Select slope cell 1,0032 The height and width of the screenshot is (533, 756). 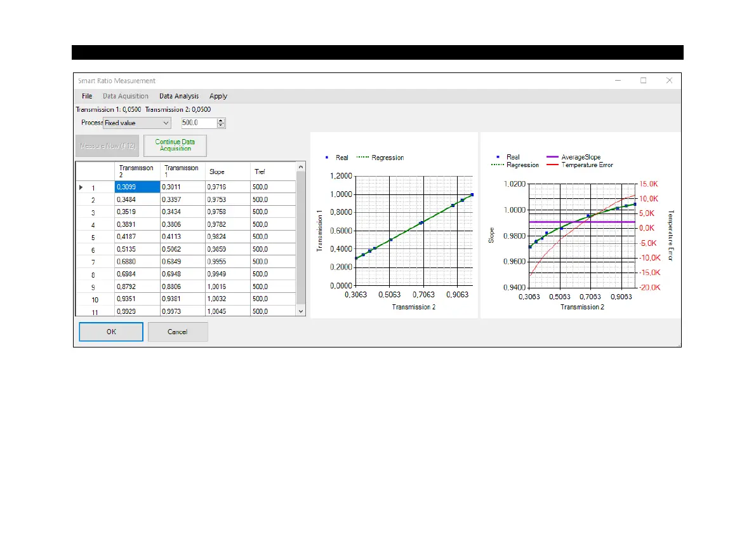pyautogui.click(x=228, y=299)
